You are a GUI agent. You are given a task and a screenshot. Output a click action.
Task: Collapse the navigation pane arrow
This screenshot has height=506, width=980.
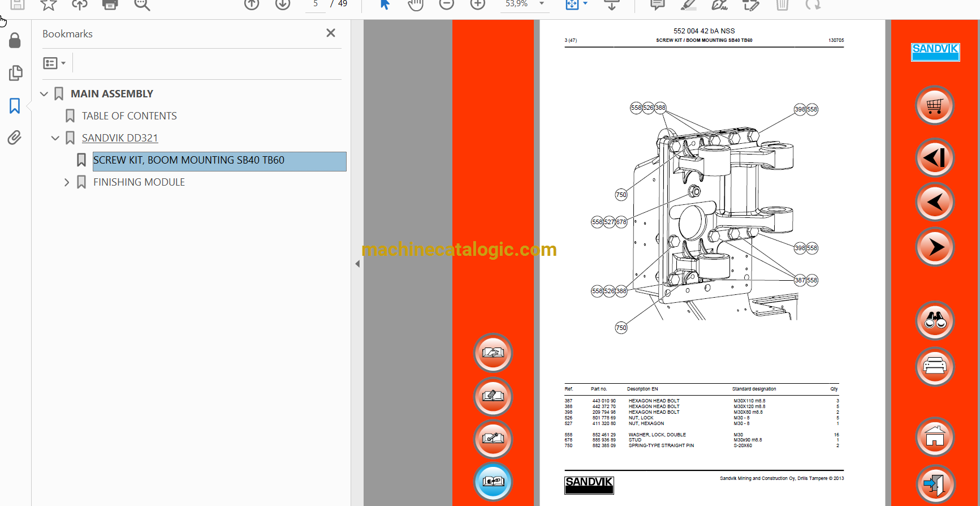click(357, 264)
